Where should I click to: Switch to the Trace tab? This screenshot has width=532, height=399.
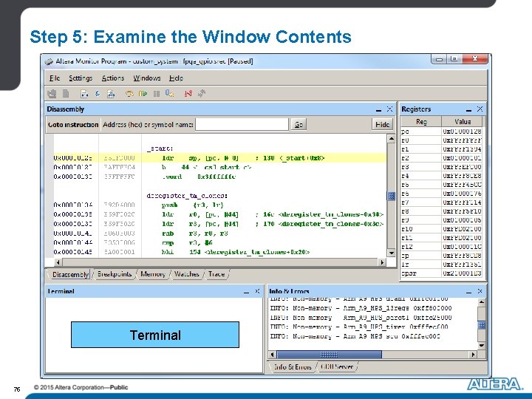click(x=216, y=274)
